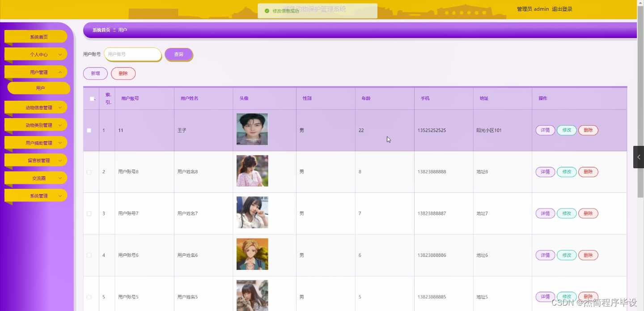The width and height of the screenshot is (644, 311).
Task: Open 系统首页 in the sidebar
Action: tap(36, 37)
